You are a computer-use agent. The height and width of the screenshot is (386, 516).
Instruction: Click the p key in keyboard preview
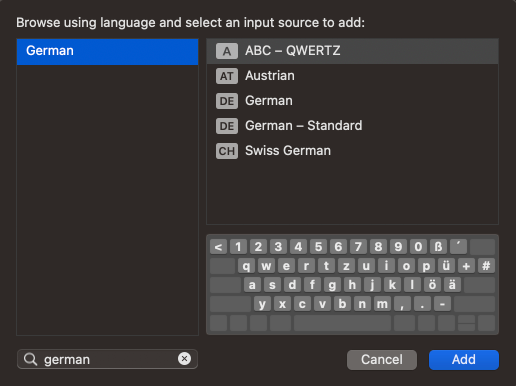click(426, 266)
